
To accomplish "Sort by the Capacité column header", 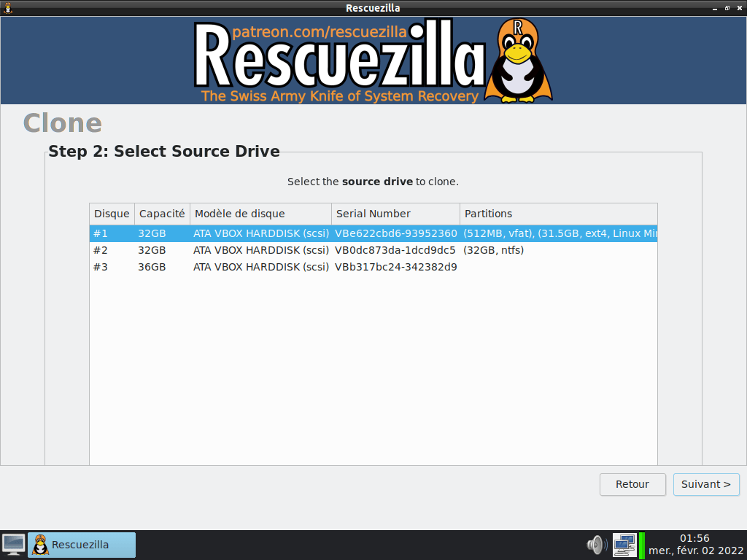I will point(162,214).
